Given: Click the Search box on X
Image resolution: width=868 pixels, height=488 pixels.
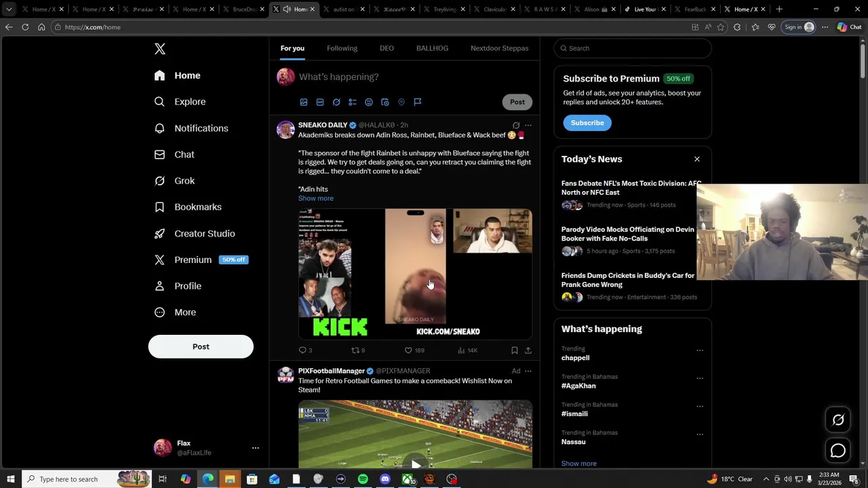Looking at the screenshot, I should click(633, 48).
